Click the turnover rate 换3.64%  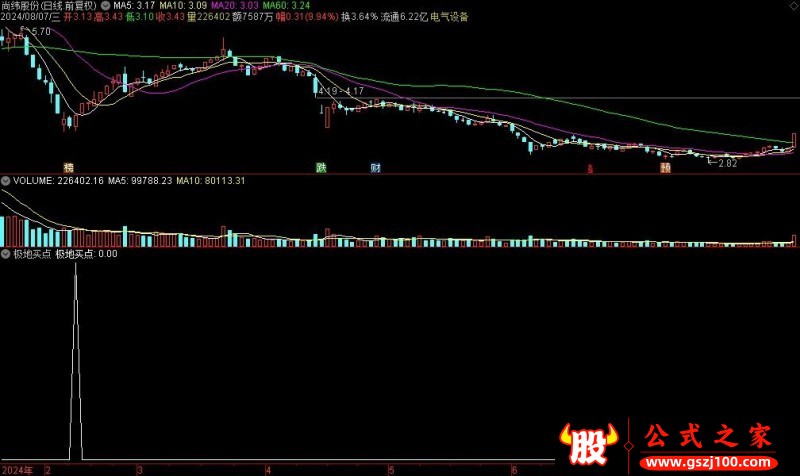coord(360,17)
